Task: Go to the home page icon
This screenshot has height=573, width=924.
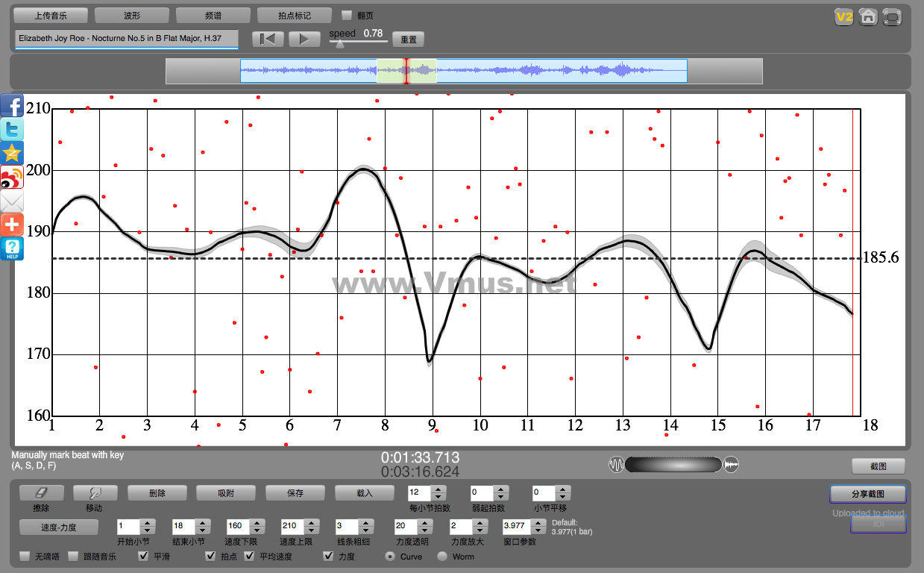Action: [868, 17]
